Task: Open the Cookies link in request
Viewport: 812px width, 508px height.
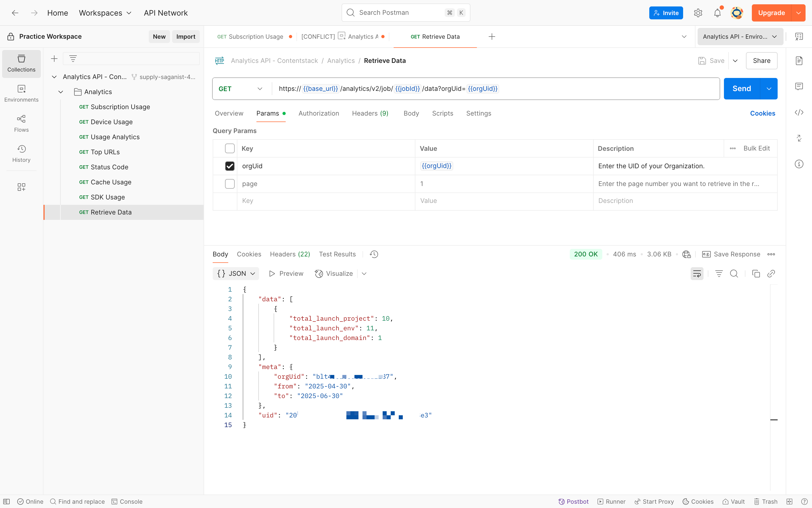Action: coord(762,113)
